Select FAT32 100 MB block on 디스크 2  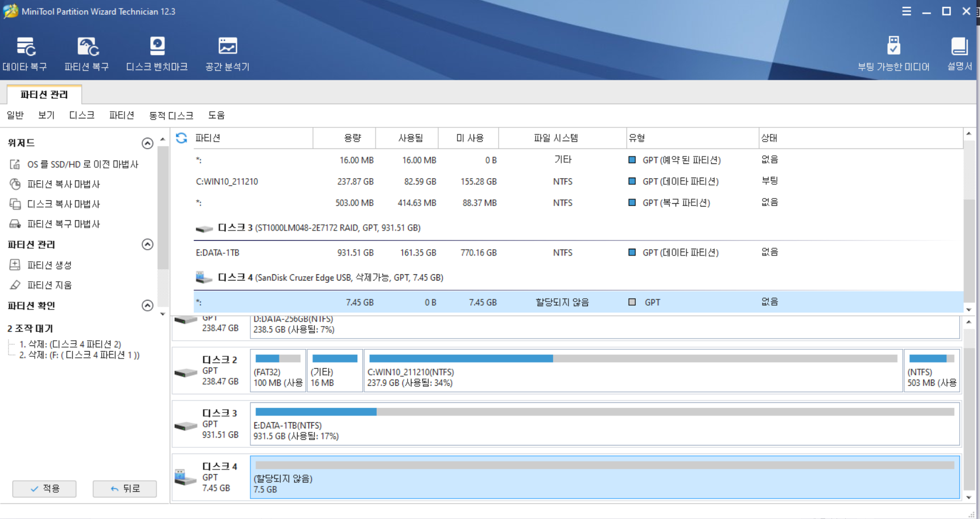click(x=278, y=370)
